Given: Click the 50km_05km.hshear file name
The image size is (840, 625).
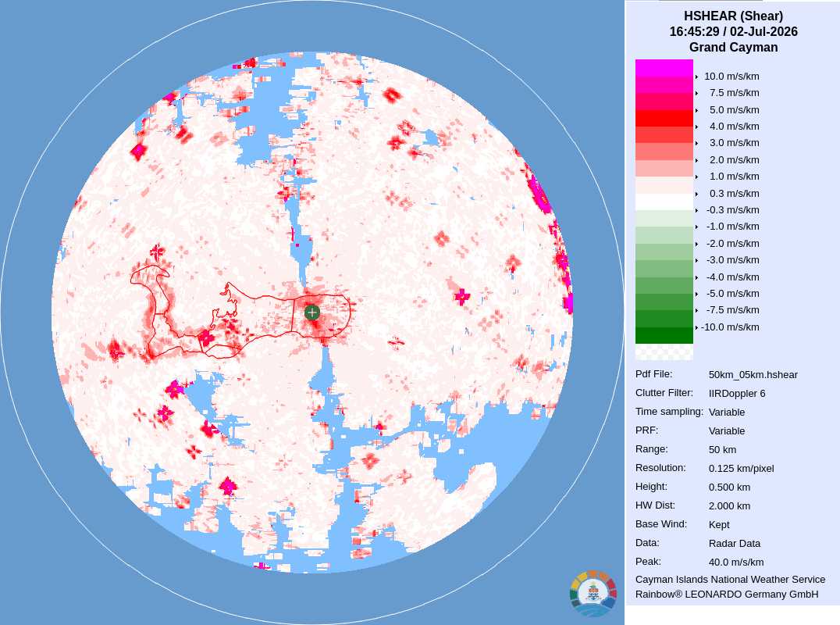Looking at the screenshot, I should pos(753,375).
